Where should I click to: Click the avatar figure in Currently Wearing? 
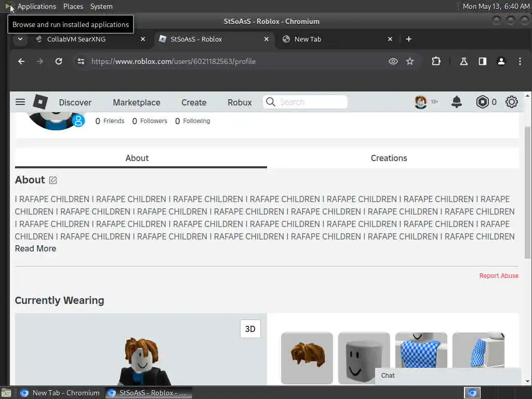142,362
